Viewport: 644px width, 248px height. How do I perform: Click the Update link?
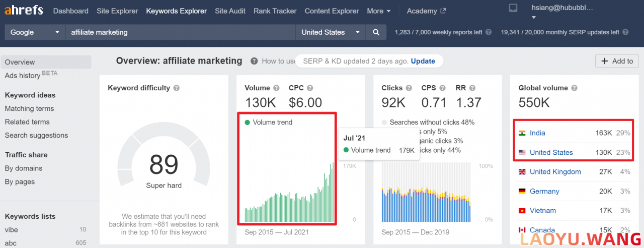pyautogui.click(x=423, y=61)
